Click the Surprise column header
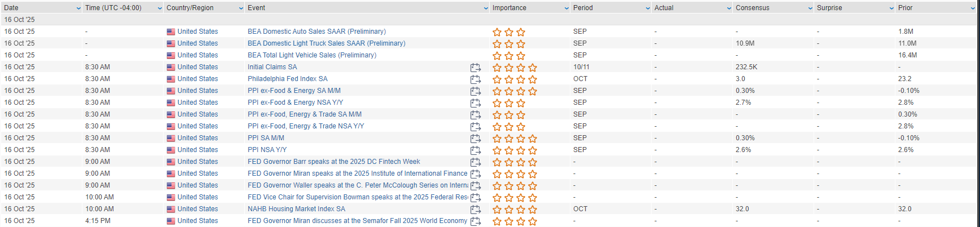Image resolution: width=980 pixels, height=227 pixels. [x=829, y=8]
